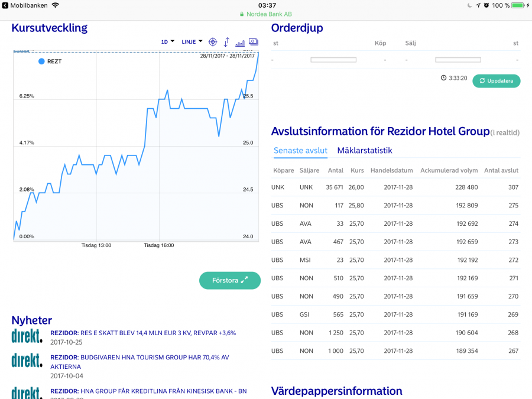The image size is (532, 399).
Task: Click the vertical up-down arrows chart icon
Action: pos(226,42)
